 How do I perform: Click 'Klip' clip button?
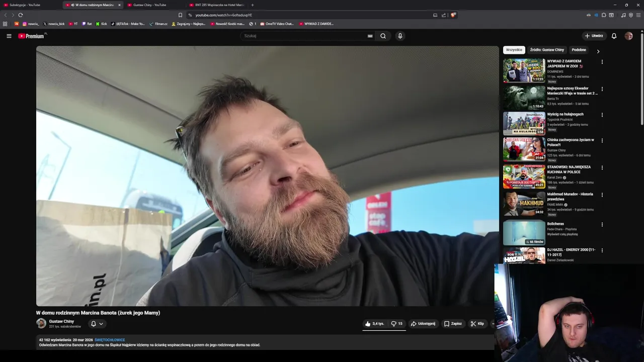(x=477, y=324)
